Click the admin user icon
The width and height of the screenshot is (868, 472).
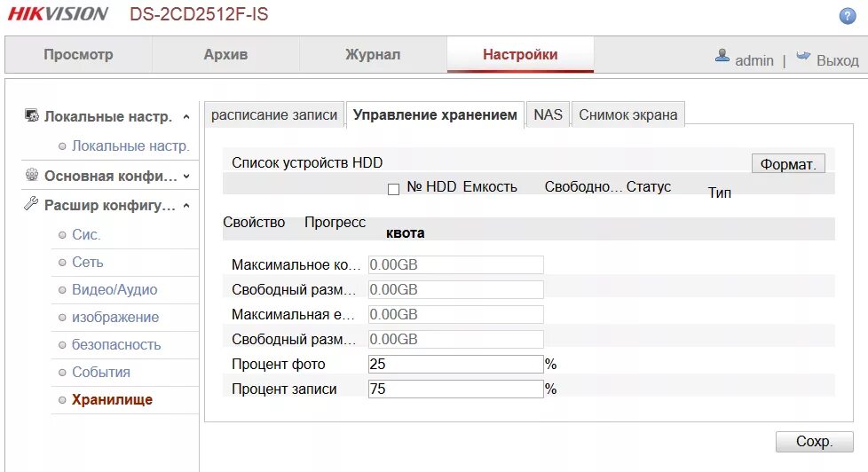[x=722, y=56]
